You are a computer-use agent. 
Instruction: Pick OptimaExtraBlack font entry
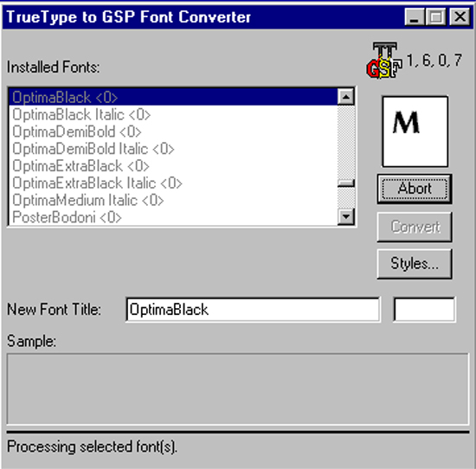point(173,166)
